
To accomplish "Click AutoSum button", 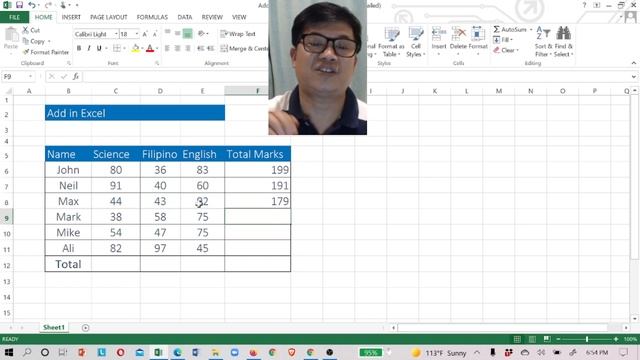I will pyautogui.click(x=510, y=29).
